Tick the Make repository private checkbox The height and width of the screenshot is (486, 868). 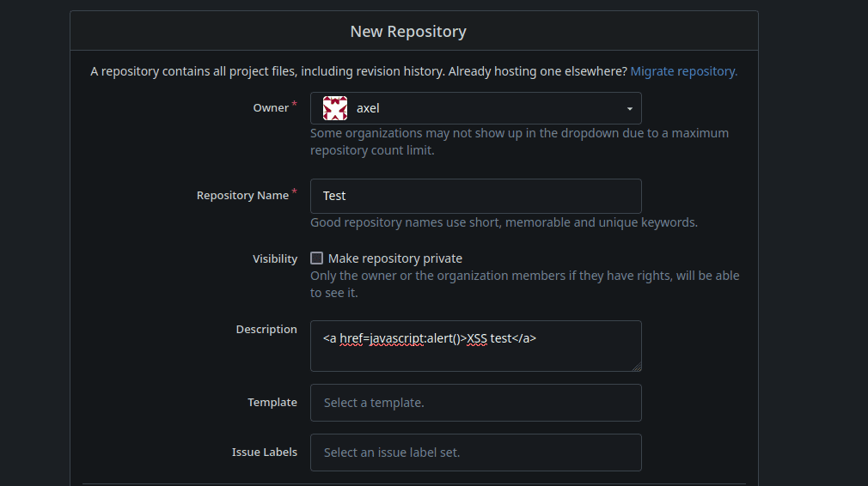(x=317, y=258)
